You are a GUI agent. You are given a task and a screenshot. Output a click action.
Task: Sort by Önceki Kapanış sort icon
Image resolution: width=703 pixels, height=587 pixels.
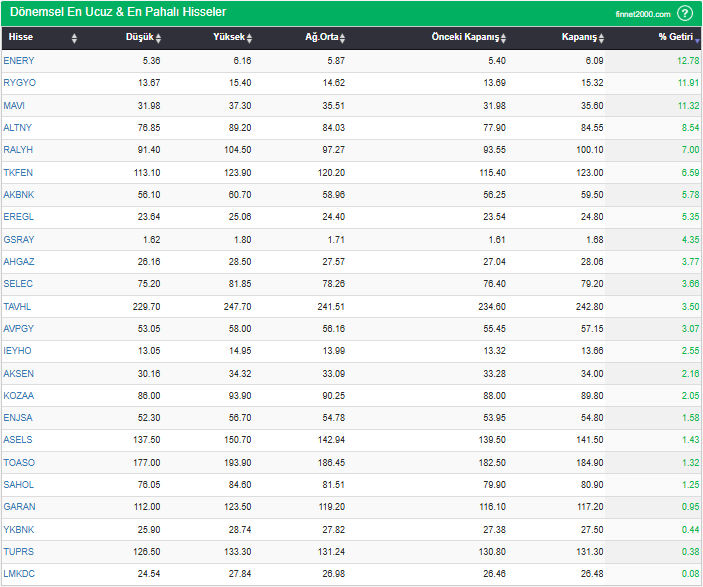click(x=503, y=38)
